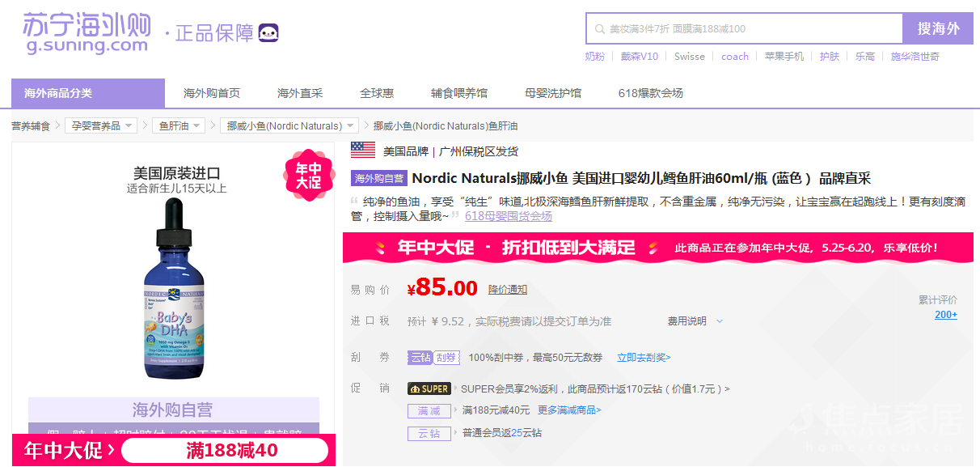This screenshot has height=467, width=980.
Task: Go to the 辅食喂养馆 tab
Action: [x=459, y=93]
